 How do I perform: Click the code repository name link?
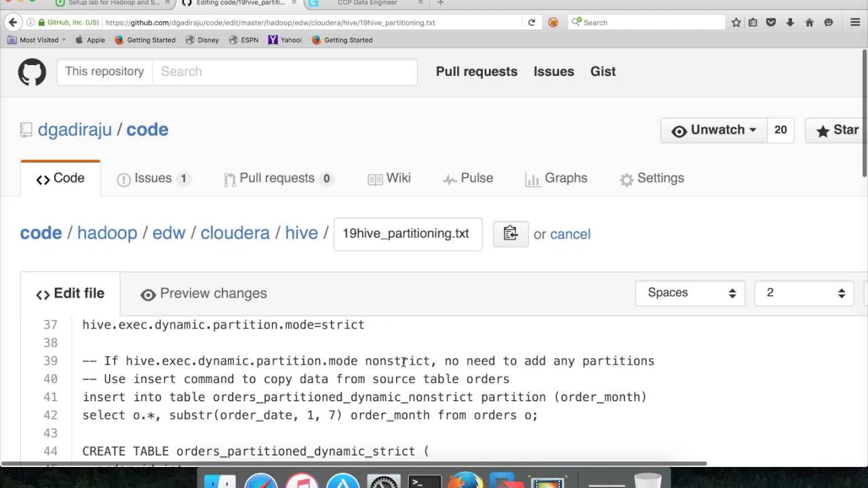pyautogui.click(x=147, y=129)
